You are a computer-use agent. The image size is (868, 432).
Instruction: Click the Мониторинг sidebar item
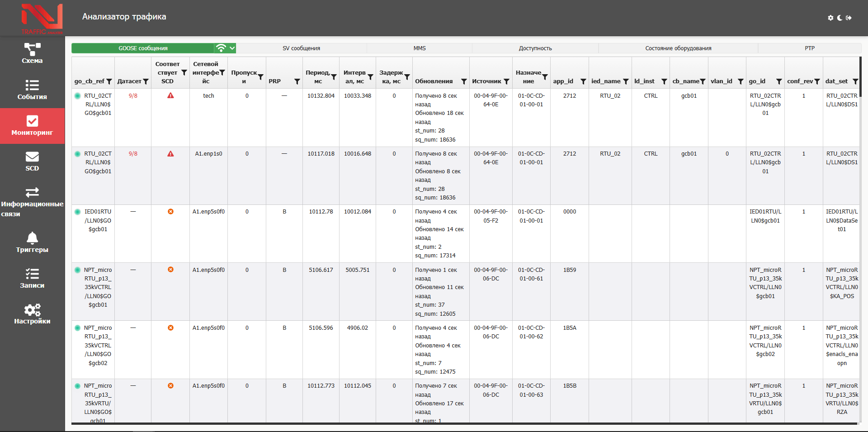[32, 126]
